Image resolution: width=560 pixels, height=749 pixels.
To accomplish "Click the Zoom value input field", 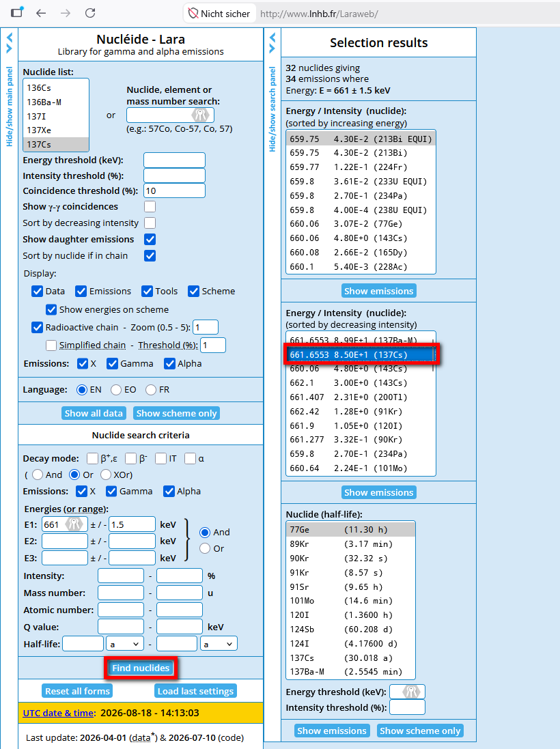I will [206, 327].
